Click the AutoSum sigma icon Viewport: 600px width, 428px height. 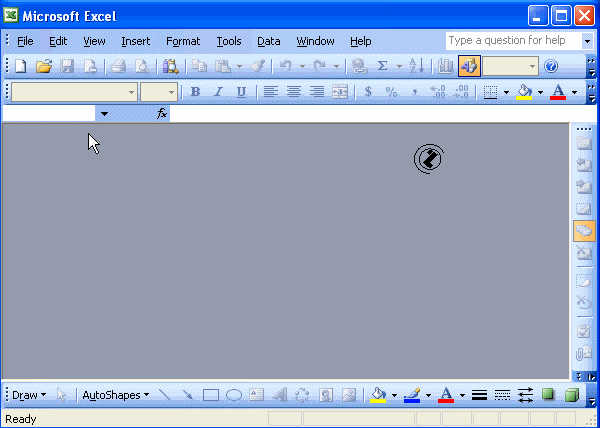[x=382, y=67]
